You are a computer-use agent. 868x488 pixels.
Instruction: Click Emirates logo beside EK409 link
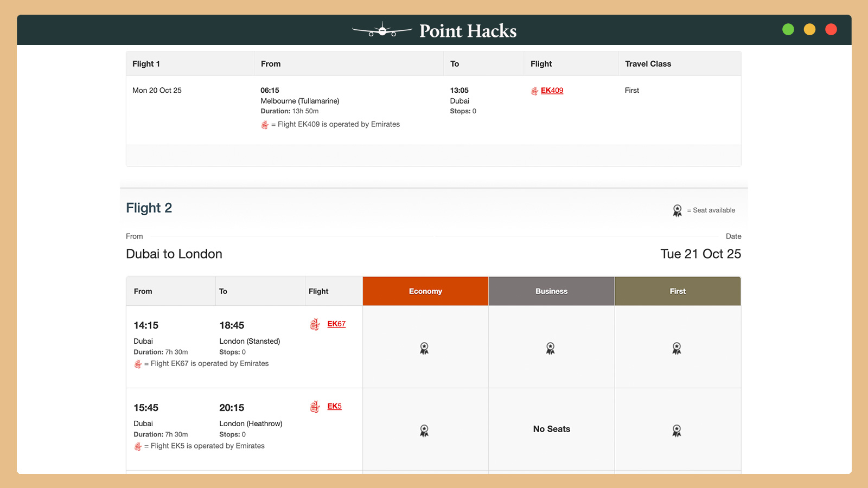pos(534,91)
